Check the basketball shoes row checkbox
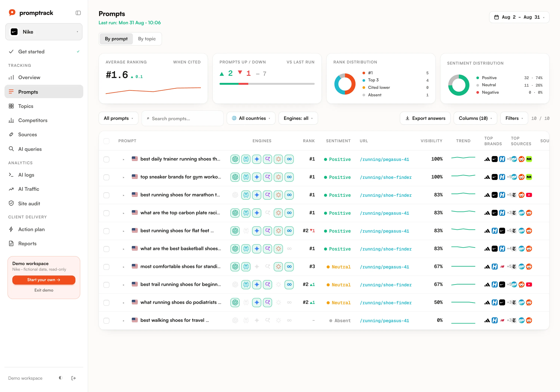 tap(106, 249)
